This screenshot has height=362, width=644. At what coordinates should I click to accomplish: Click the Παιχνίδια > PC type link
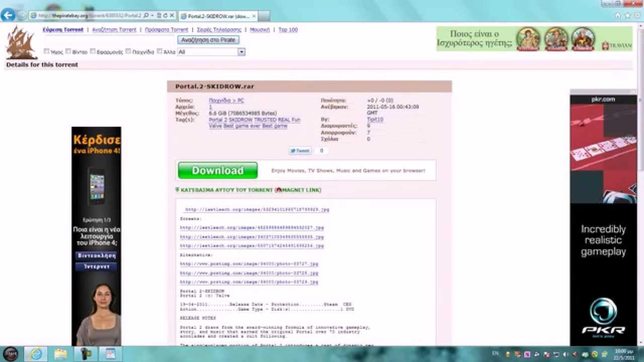coord(226,101)
